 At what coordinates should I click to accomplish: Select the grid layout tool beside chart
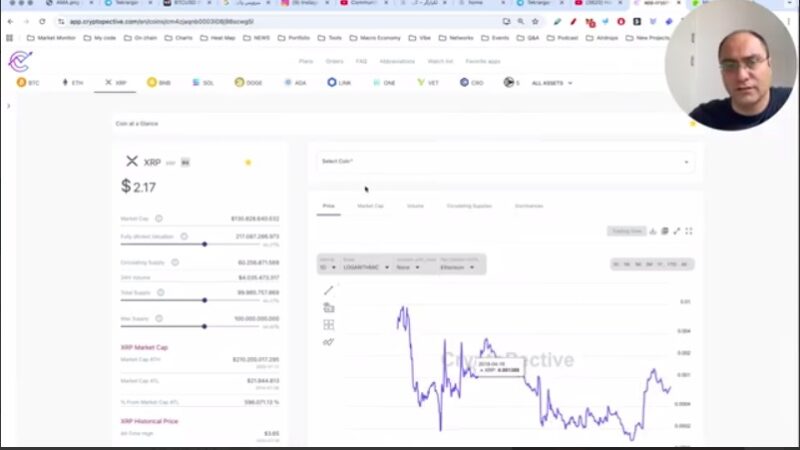[x=328, y=325]
